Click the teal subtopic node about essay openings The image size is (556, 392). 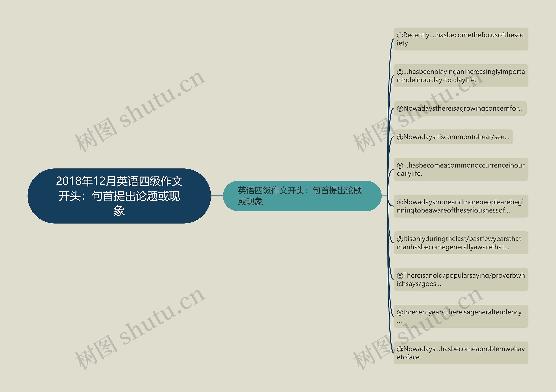point(302,196)
